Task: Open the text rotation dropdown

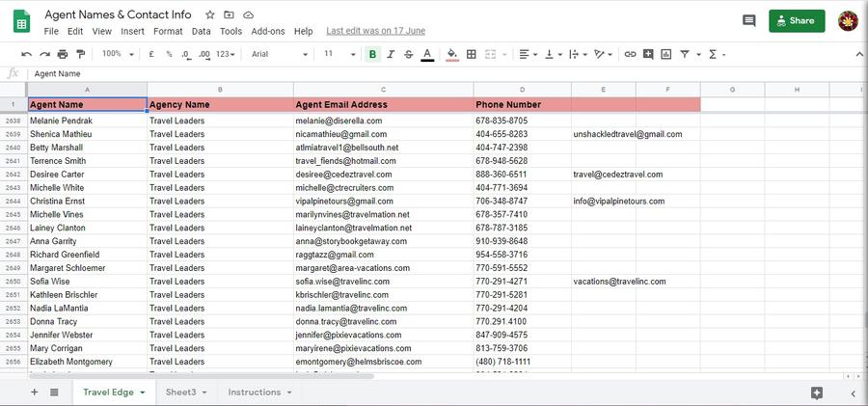Action: (604, 54)
